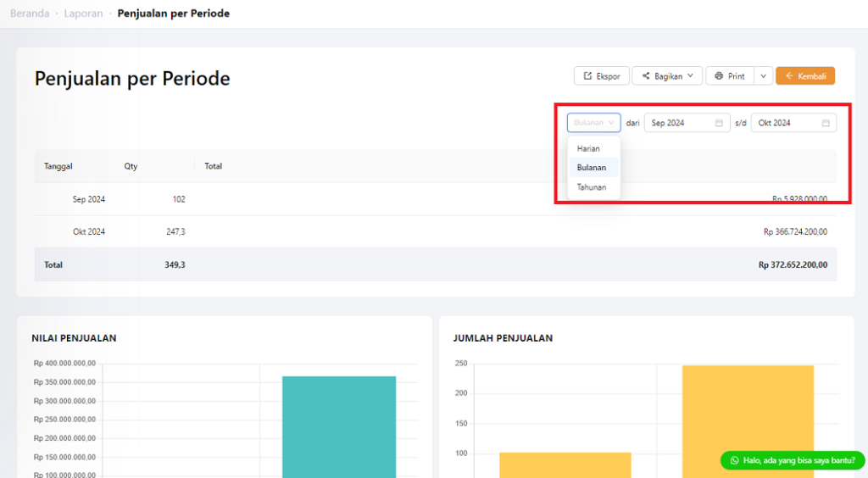Click the Tanggal column header

pyautogui.click(x=58, y=166)
